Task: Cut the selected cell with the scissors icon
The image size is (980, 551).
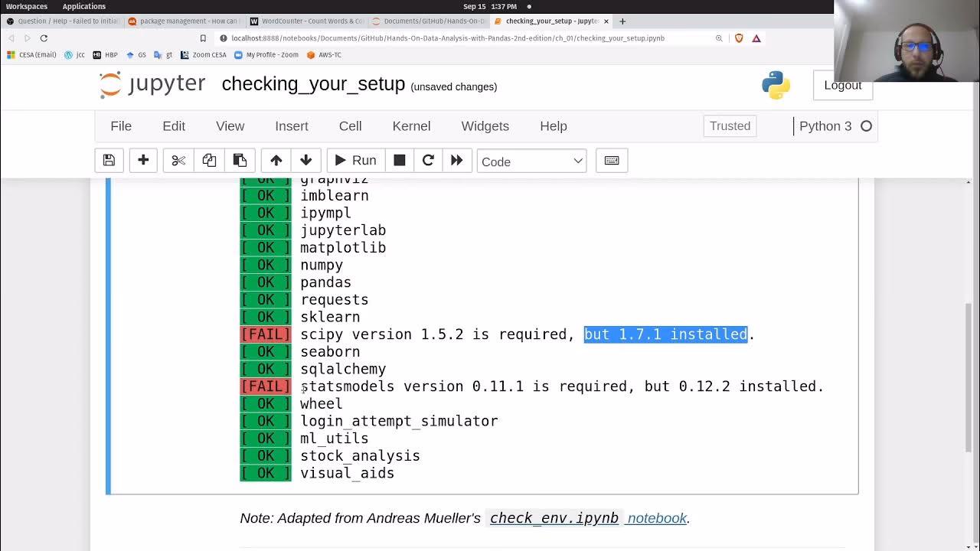Action: click(x=178, y=160)
